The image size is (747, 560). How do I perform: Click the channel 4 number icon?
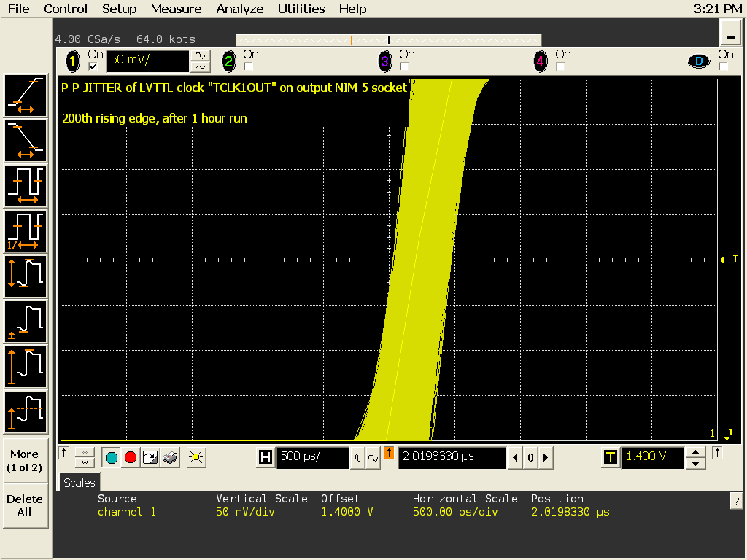541,61
